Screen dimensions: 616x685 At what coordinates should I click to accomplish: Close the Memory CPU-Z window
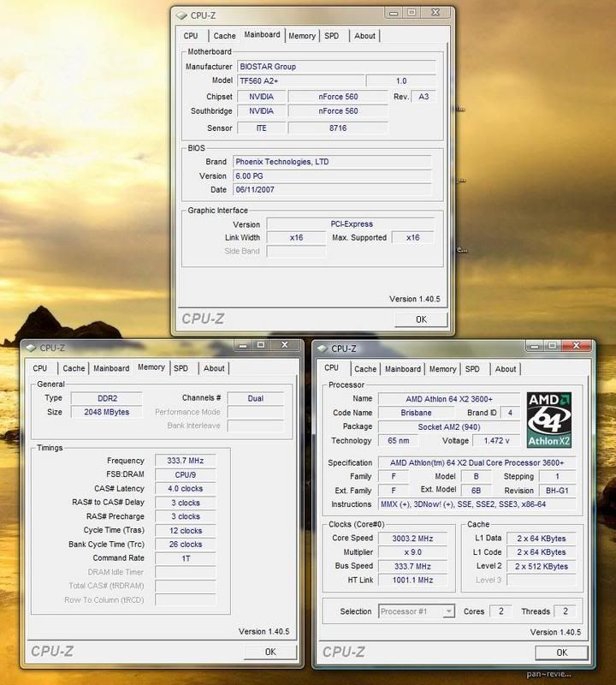[x=285, y=345]
